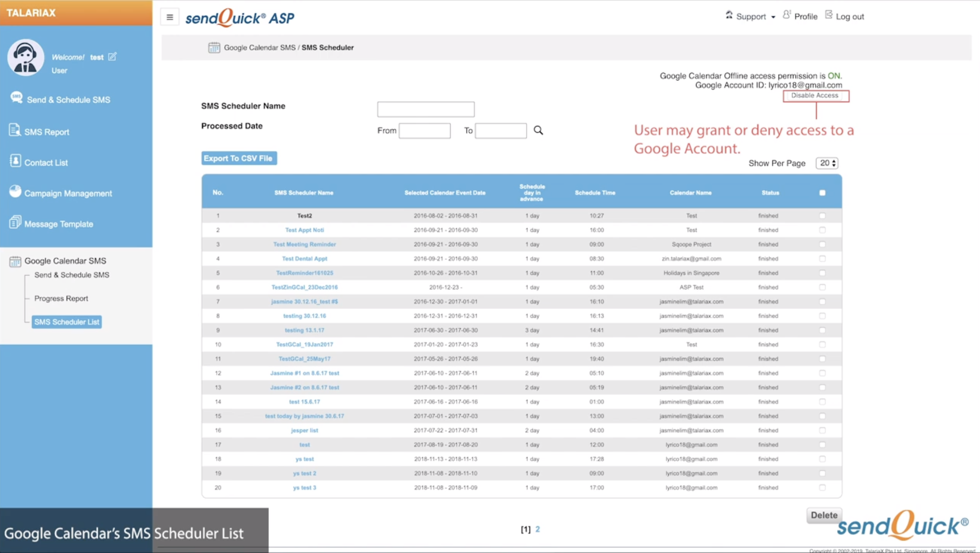Tick the checkbox for row Test2
Screen dimensions: 980x553
[822, 216]
